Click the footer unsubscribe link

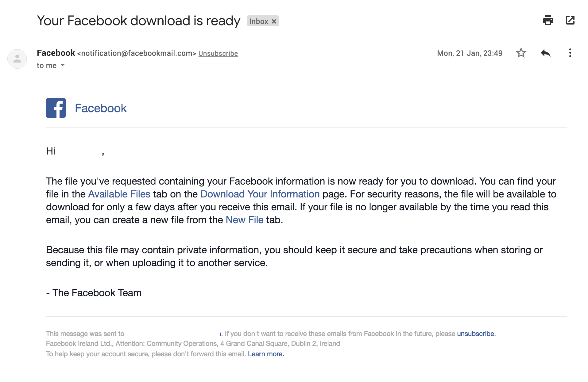click(x=476, y=334)
